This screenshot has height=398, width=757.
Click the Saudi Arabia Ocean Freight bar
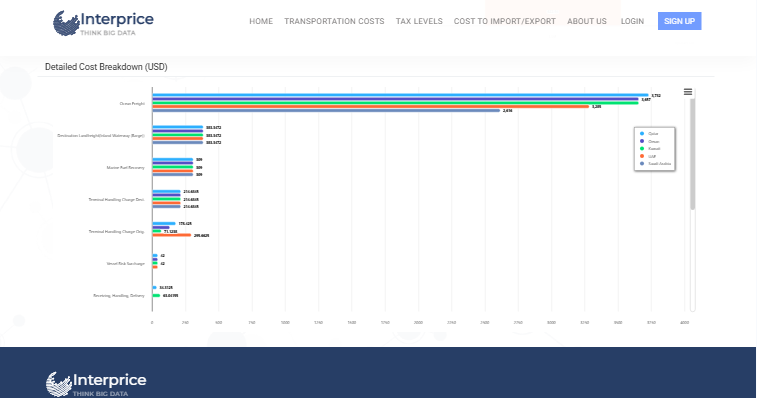coord(326,111)
